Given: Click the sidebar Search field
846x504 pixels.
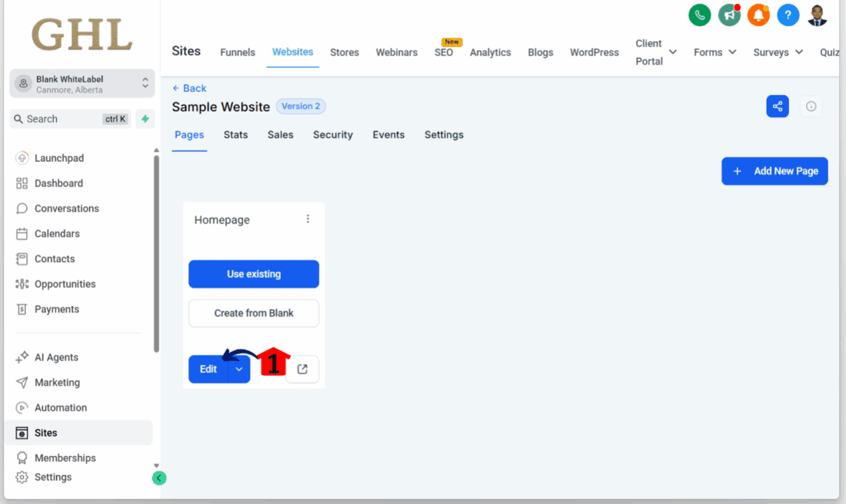Looking at the screenshot, I should click(70, 119).
